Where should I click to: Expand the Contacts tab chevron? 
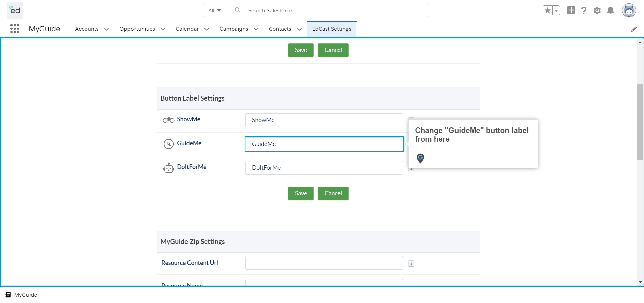300,29
